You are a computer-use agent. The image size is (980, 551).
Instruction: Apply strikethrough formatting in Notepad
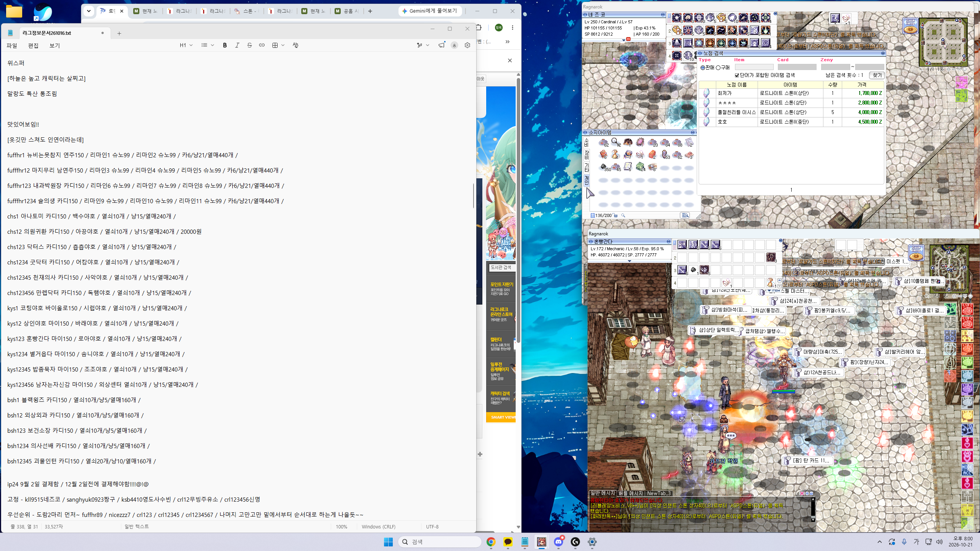249,45
